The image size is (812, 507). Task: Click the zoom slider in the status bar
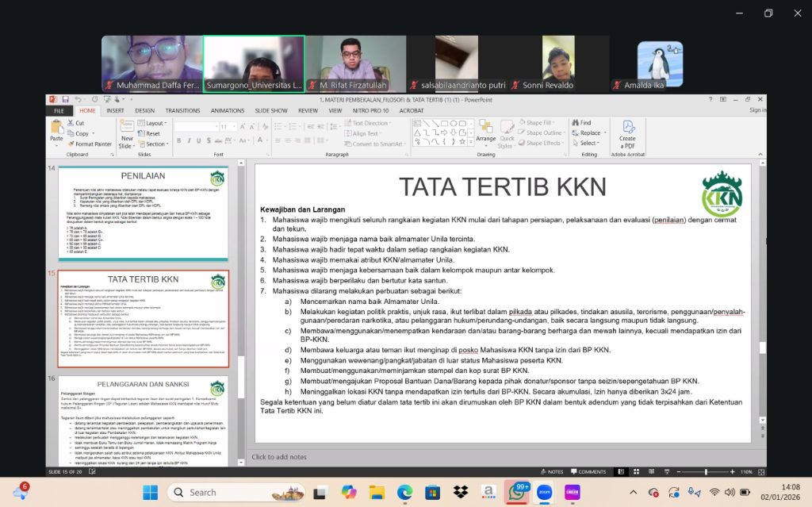706,471
